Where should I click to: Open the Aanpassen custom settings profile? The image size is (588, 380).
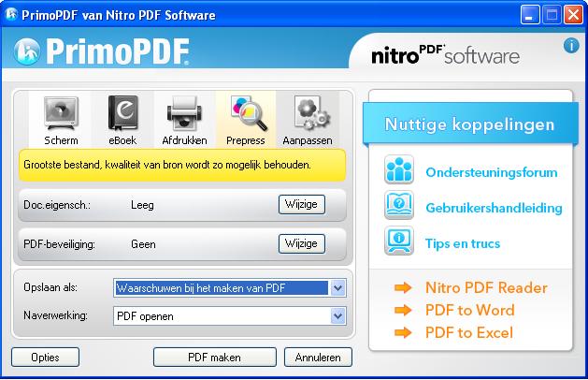(x=308, y=115)
